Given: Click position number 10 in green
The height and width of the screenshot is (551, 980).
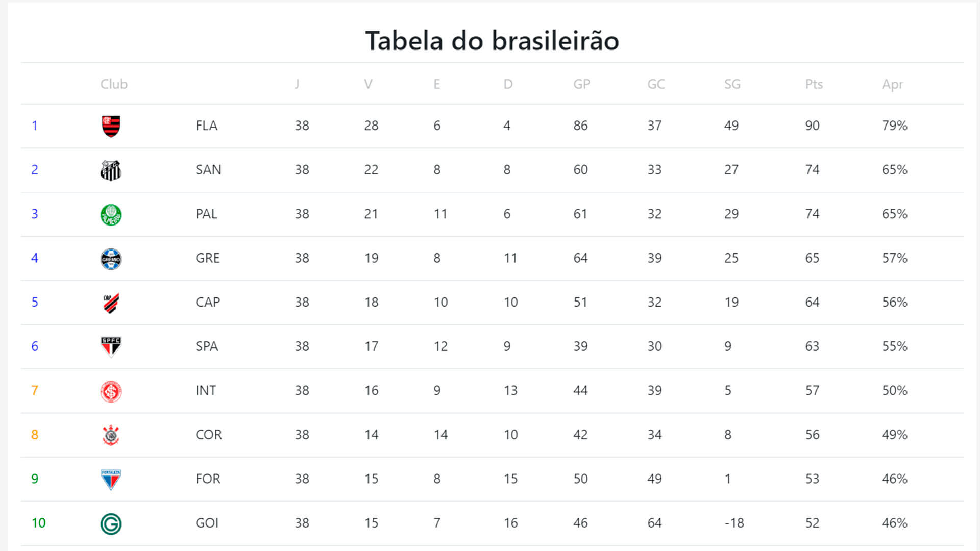Looking at the screenshot, I should point(38,523).
